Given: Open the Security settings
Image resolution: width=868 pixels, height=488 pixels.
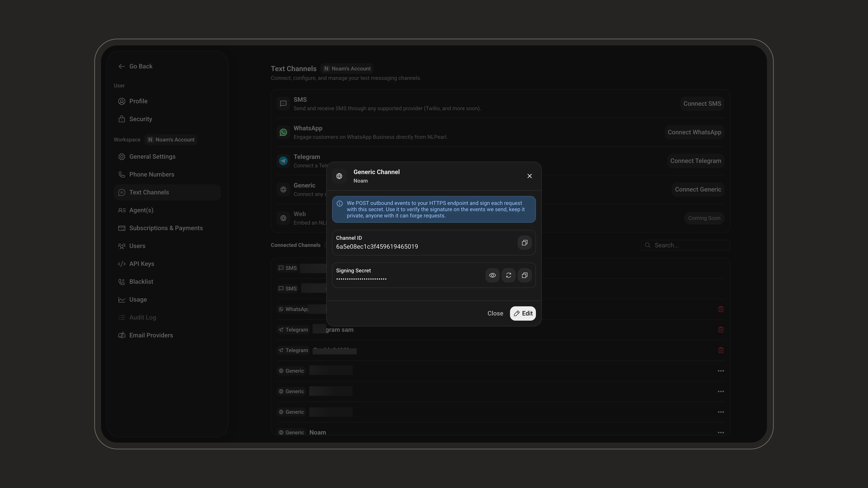Looking at the screenshot, I should [x=167, y=119].
